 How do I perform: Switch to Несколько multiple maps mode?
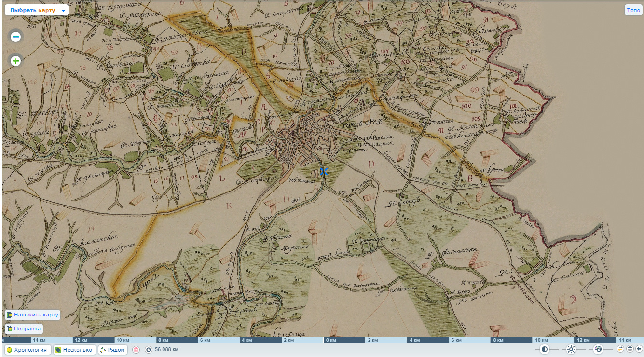(x=74, y=350)
